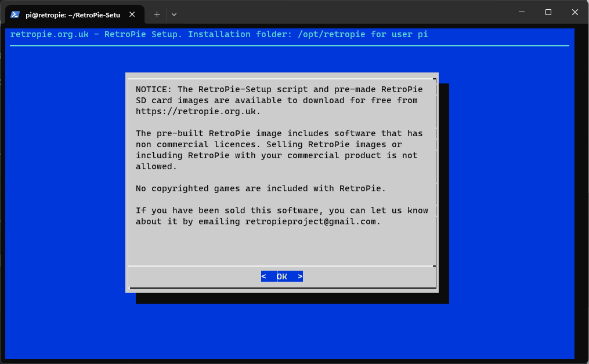Click the word NOTICE in the dialog

click(153, 89)
